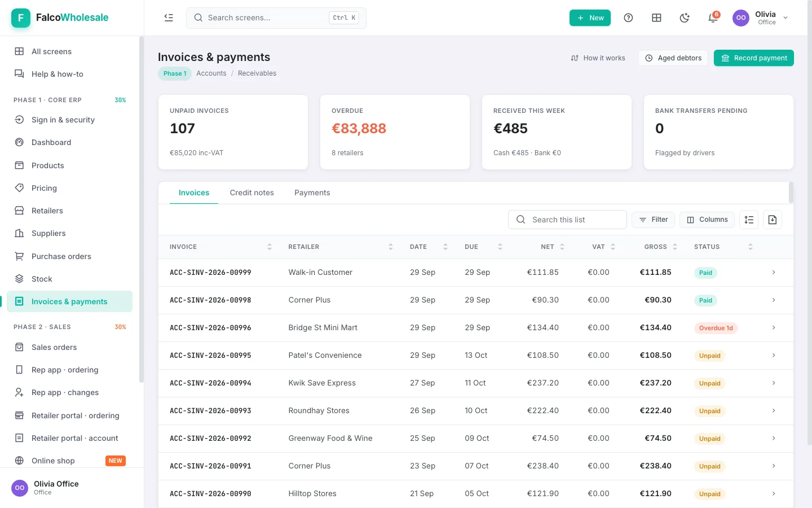Click the sidebar vertical scrollbar
Image resolution: width=812 pixels, height=508 pixels.
[x=141, y=209]
